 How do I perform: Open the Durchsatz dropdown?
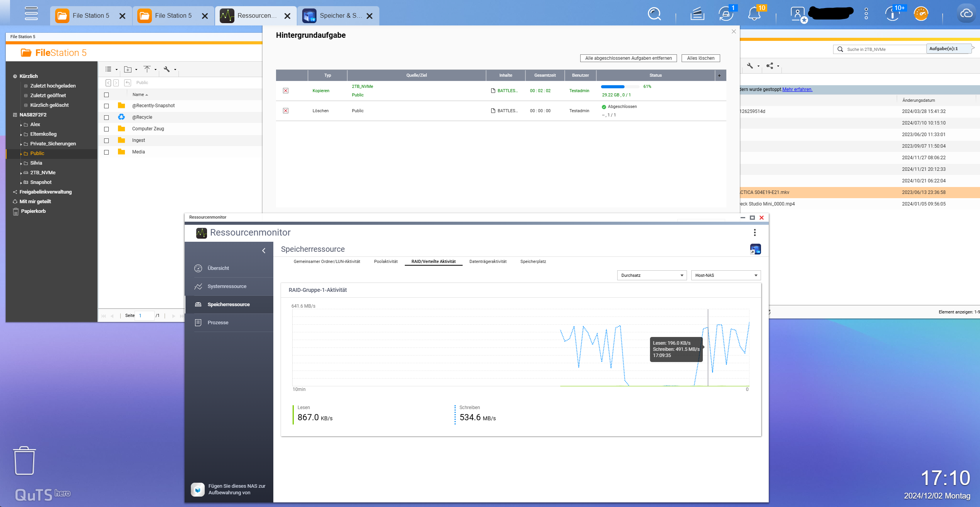(x=652, y=275)
